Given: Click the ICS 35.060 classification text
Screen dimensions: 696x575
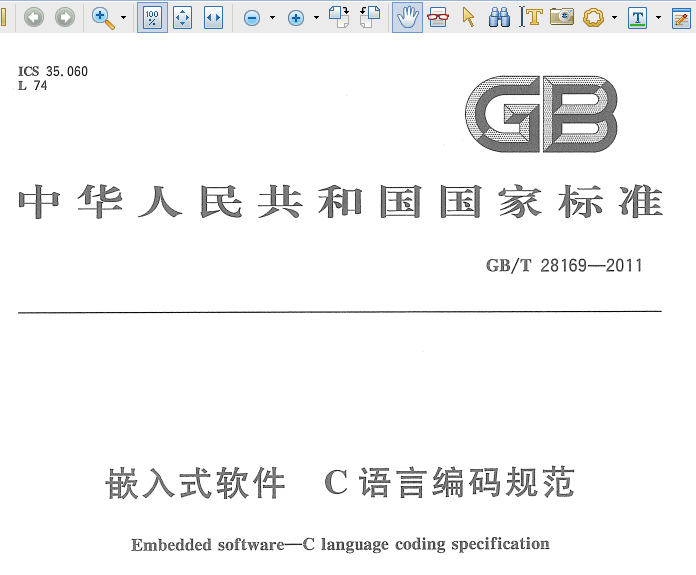Looking at the screenshot, I should click(x=53, y=71).
